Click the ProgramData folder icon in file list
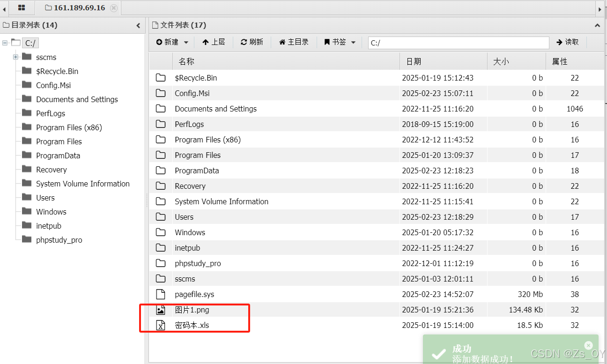This screenshot has height=364, width=607. (x=161, y=171)
